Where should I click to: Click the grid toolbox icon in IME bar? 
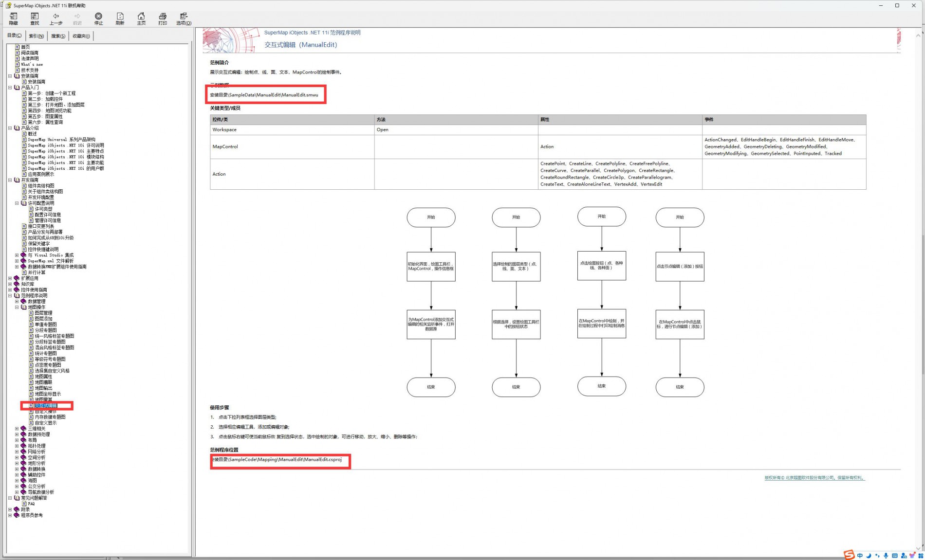[x=921, y=556]
